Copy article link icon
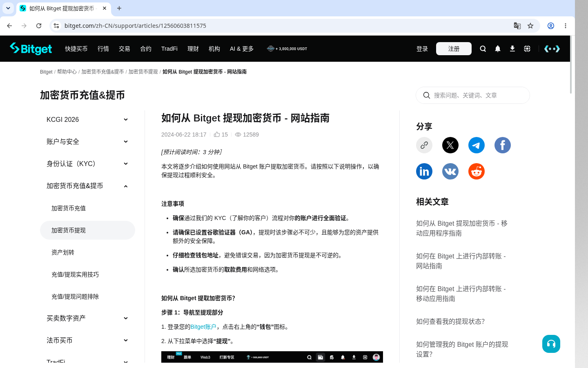Image resolution: width=588 pixels, height=368 pixels. coord(424,145)
